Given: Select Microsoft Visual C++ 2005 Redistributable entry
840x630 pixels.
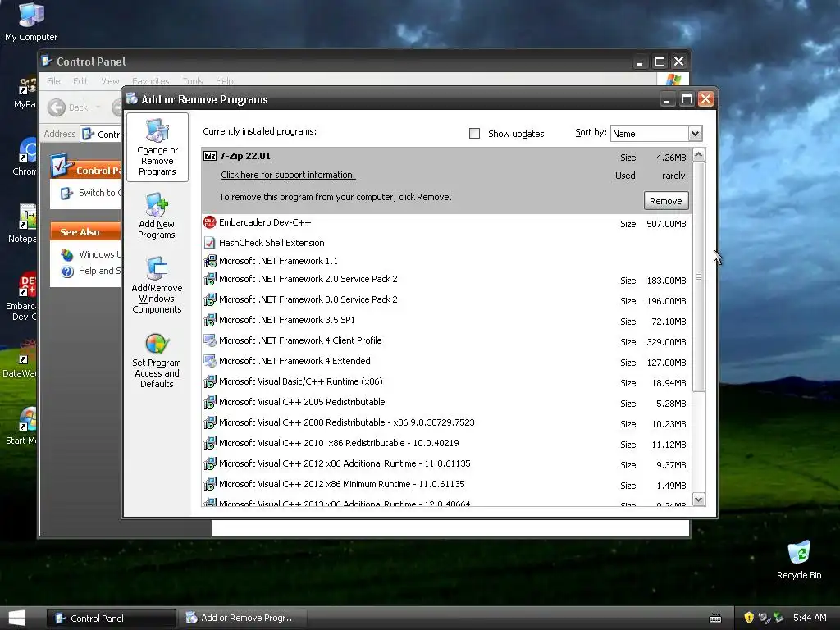Looking at the screenshot, I should 446,402.
